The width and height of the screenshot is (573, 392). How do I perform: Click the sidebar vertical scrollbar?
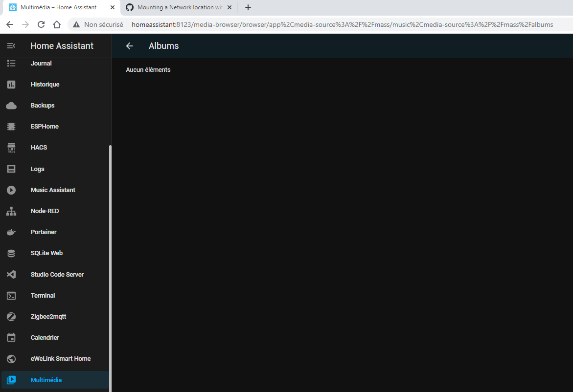[110, 268]
